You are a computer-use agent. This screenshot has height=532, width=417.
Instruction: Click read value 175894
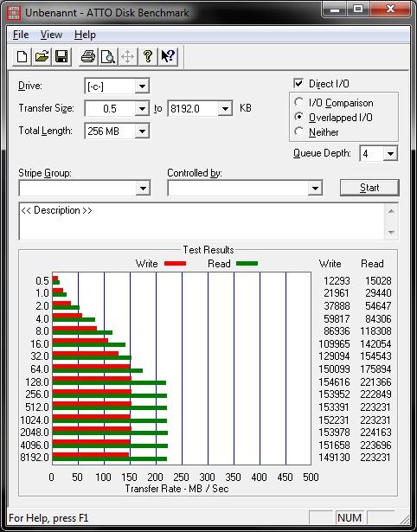click(376, 369)
